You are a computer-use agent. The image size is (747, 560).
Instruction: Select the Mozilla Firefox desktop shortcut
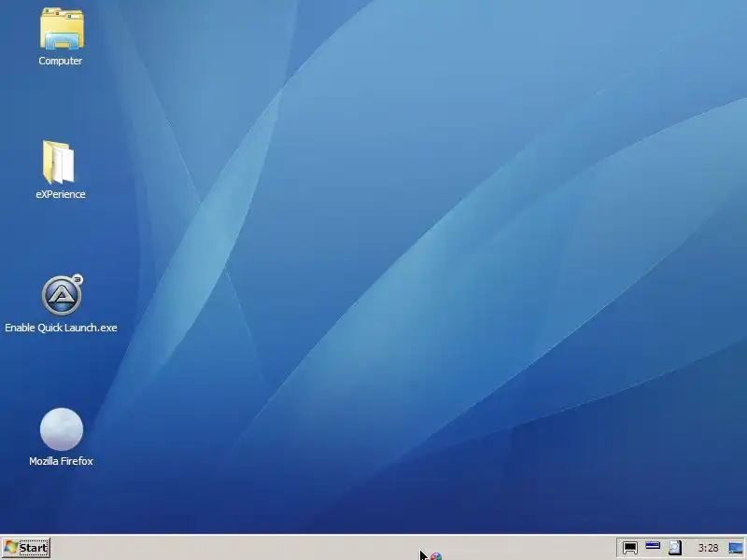62,429
